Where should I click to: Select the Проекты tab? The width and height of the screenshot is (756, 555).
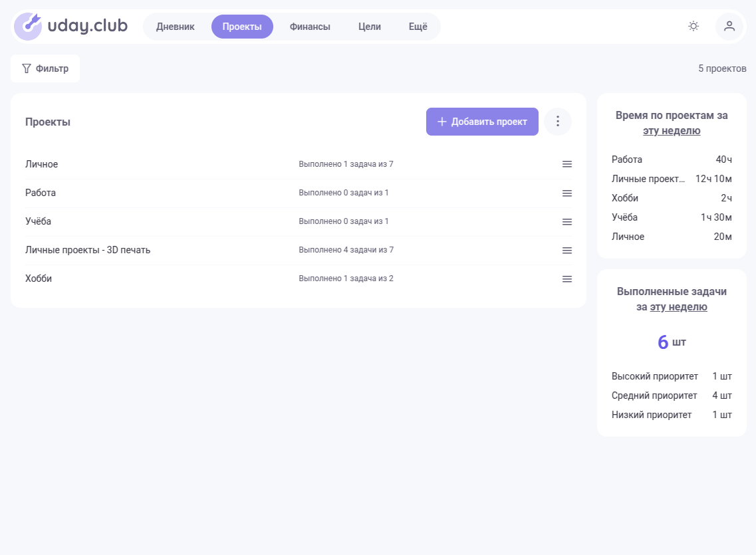click(242, 27)
